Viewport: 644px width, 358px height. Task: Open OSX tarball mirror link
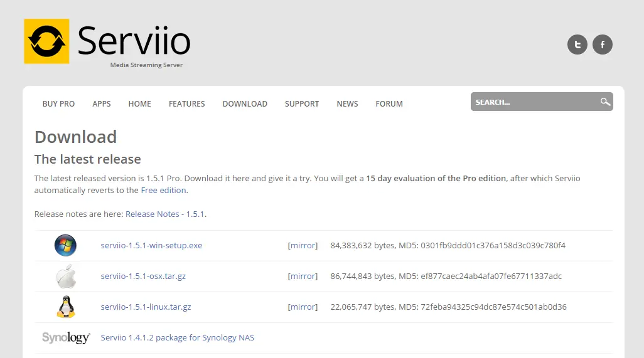pyautogui.click(x=303, y=276)
